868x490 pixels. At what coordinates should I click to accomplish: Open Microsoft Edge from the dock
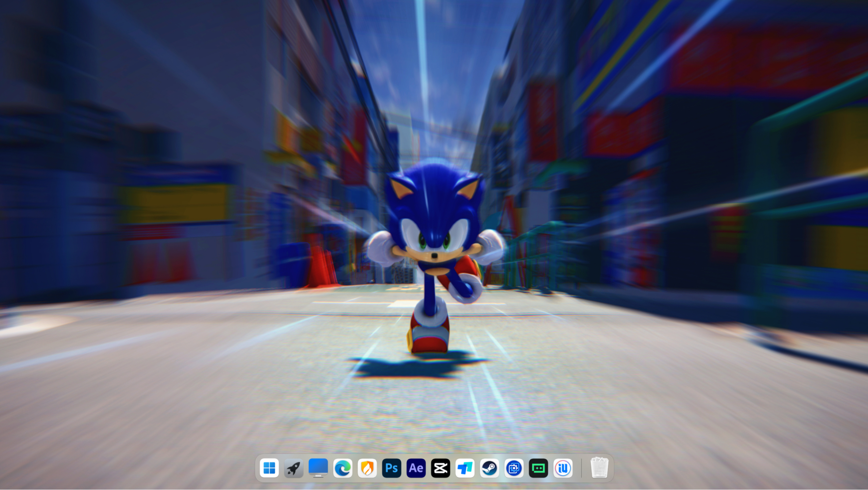coord(343,468)
